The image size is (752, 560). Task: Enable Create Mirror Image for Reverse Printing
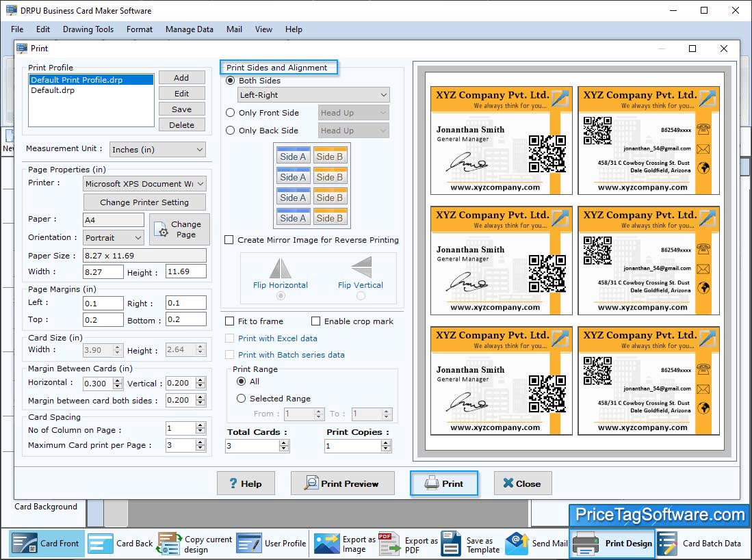(x=229, y=240)
